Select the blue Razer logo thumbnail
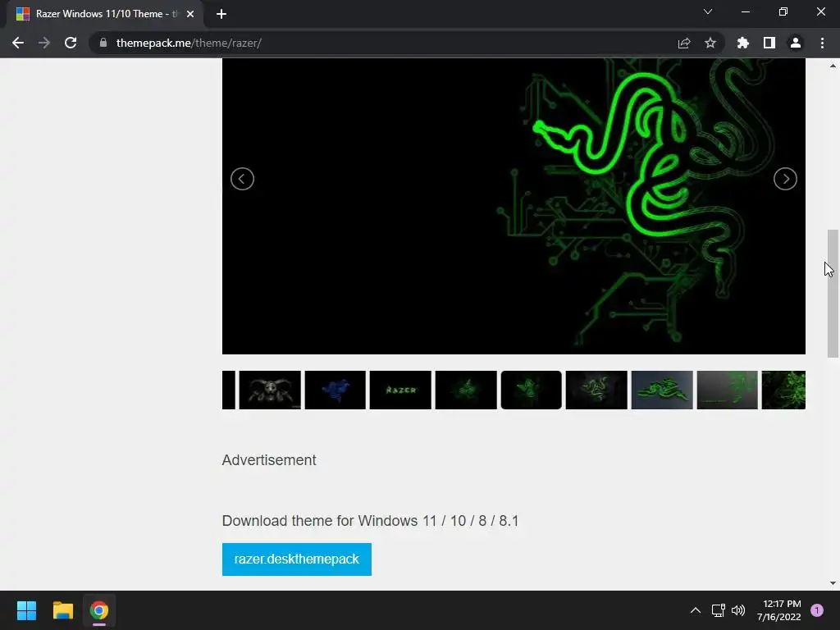Image resolution: width=840 pixels, height=630 pixels. tap(336, 390)
